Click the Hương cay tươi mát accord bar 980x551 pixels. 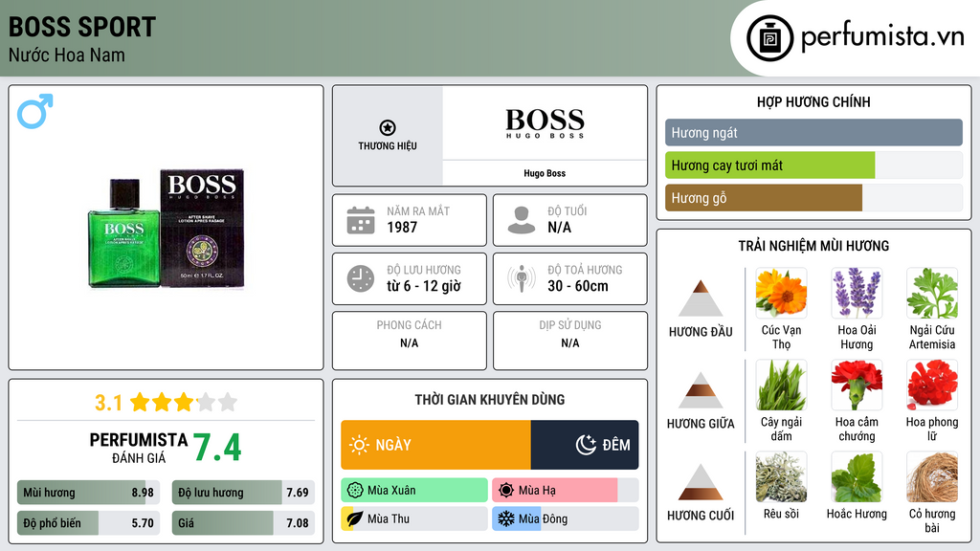click(770, 165)
